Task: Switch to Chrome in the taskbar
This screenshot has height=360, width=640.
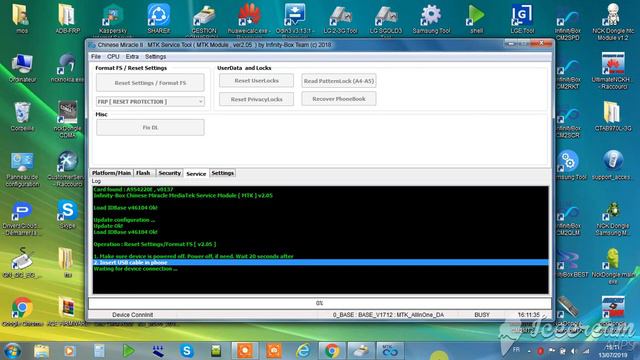Action: coord(331,351)
